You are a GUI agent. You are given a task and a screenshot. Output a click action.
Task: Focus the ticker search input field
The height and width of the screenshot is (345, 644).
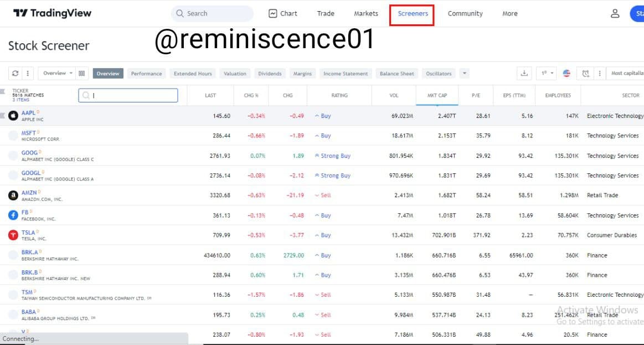coord(128,95)
